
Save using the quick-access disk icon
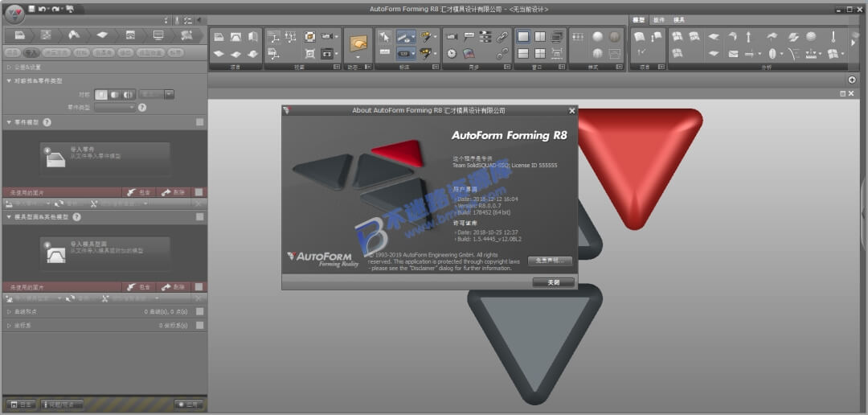31,9
